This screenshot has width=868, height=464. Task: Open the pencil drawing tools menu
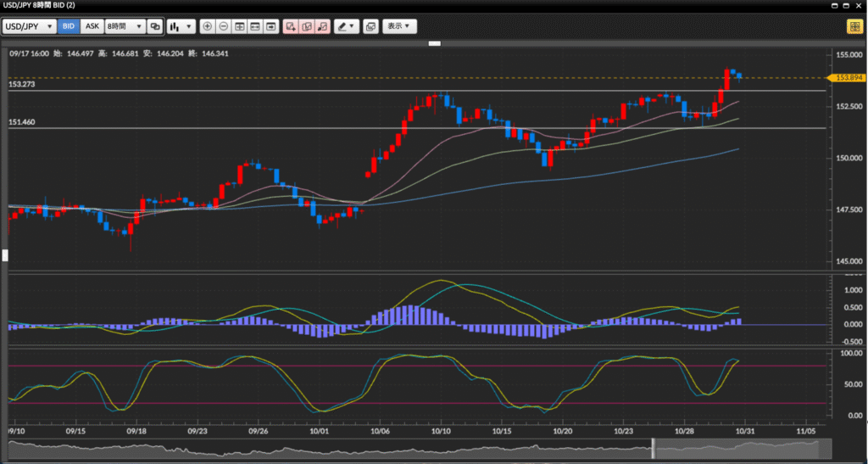[346, 26]
